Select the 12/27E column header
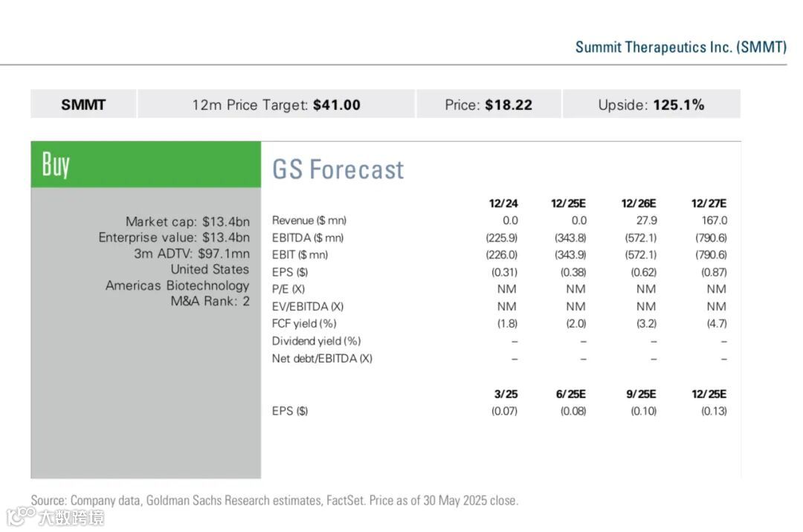Screen dimensions: 803x532 pos(709,204)
